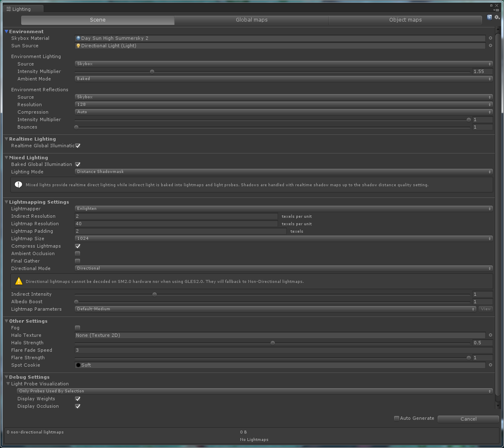Open the Lighting Mode dropdown
Screen dimensions: 504x448
tap(283, 171)
